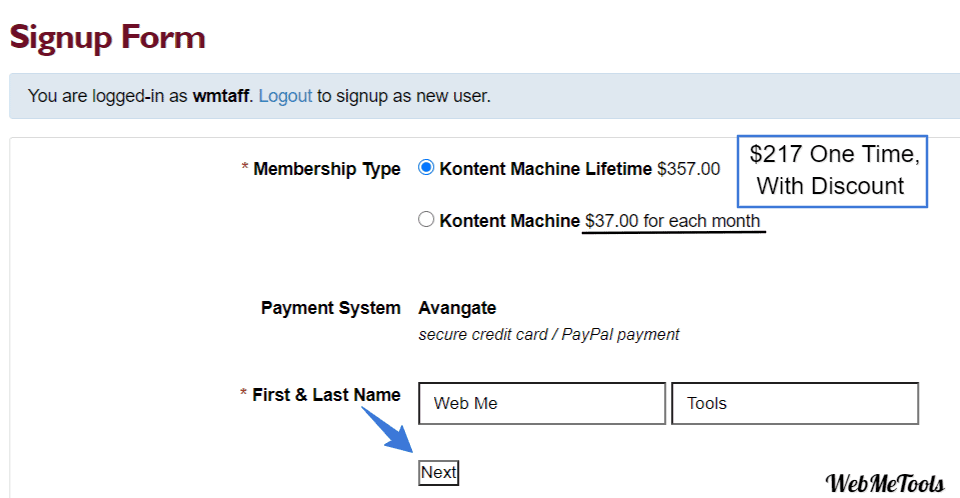
Task: Click the Next button
Action: (x=438, y=473)
